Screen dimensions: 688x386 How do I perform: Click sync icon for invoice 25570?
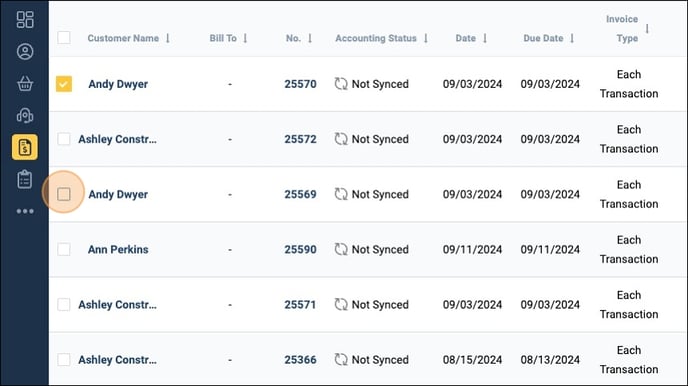[x=341, y=84]
